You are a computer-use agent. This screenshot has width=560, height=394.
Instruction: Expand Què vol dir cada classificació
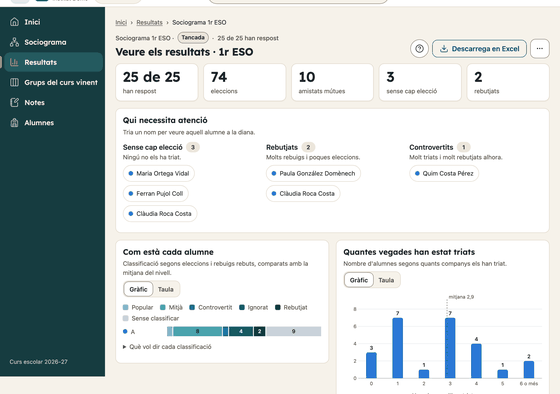167,347
